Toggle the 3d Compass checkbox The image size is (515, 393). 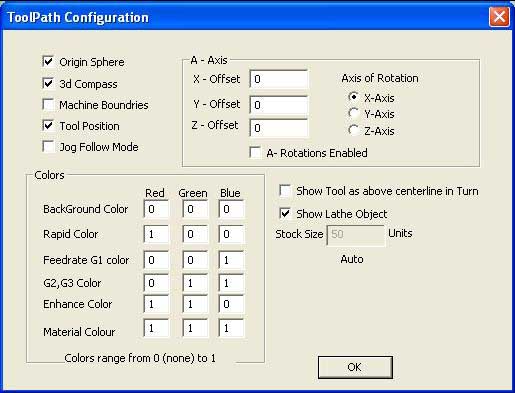49,83
